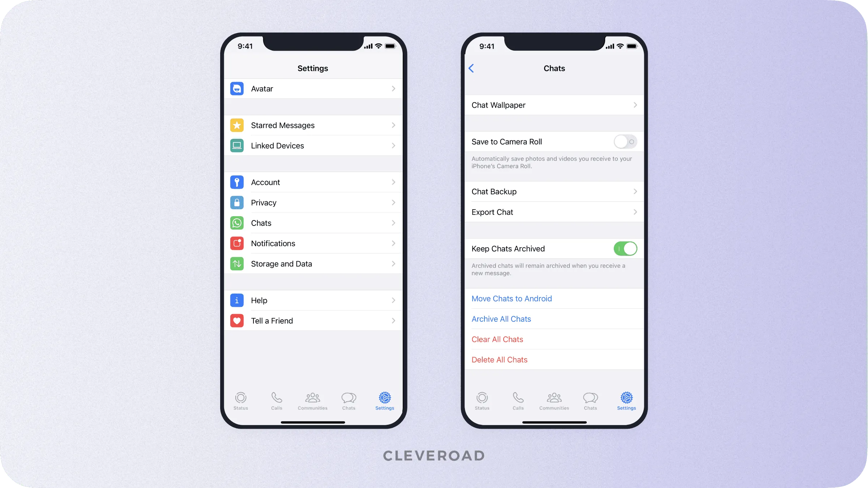This screenshot has height=488, width=868.
Task: Open Linked Devices settings
Action: tap(313, 145)
